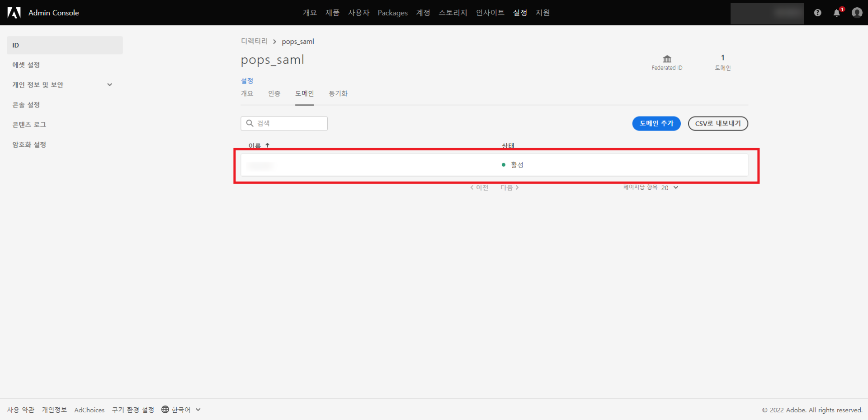Open the 지원 navigation item

pyautogui.click(x=542, y=13)
